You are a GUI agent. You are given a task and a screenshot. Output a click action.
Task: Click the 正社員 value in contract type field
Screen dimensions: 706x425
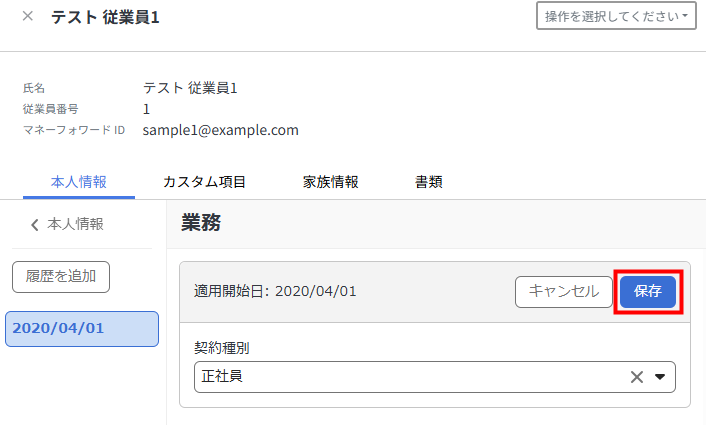pyautogui.click(x=222, y=377)
